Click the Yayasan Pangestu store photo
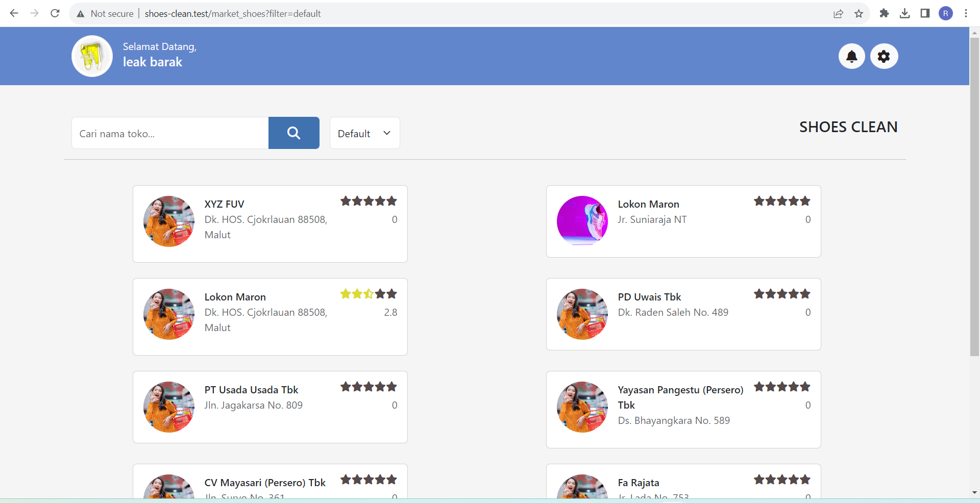The image size is (980, 503). [582, 407]
